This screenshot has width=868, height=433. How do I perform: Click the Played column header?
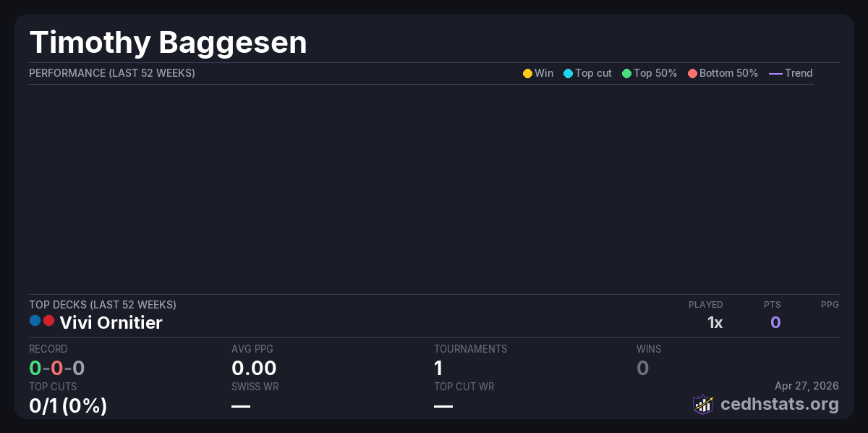(x=705, y=305)
